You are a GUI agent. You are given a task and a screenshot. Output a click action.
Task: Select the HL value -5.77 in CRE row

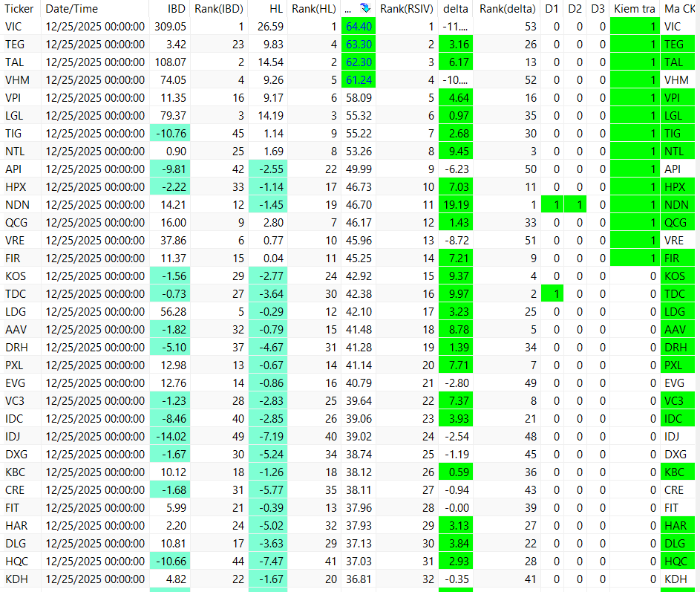(268, 490)
